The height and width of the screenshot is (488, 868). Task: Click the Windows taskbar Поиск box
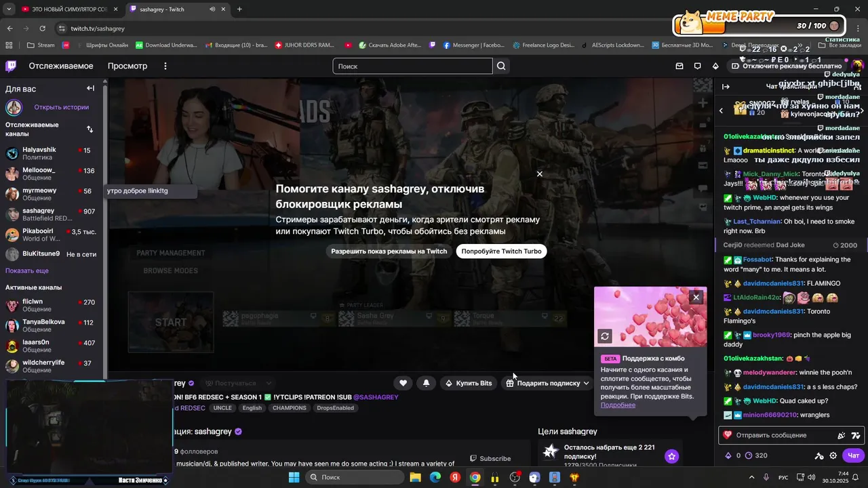pos(354,477)
